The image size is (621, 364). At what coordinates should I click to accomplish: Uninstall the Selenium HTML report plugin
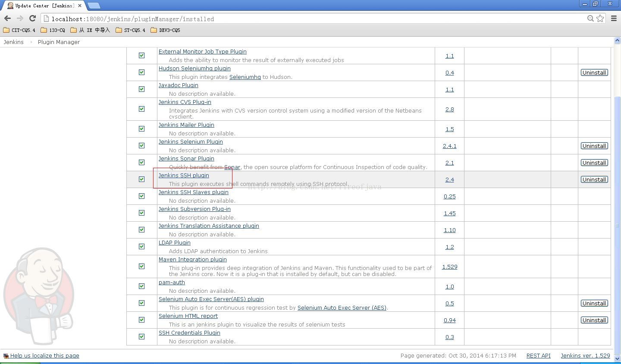pos(594,320)
